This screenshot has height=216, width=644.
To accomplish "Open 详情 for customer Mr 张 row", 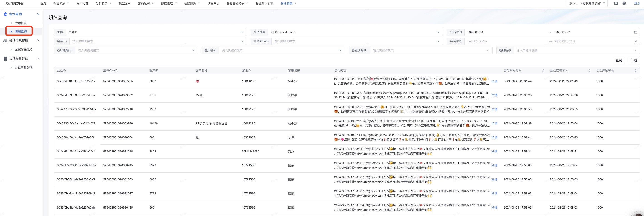I will 494,96.
